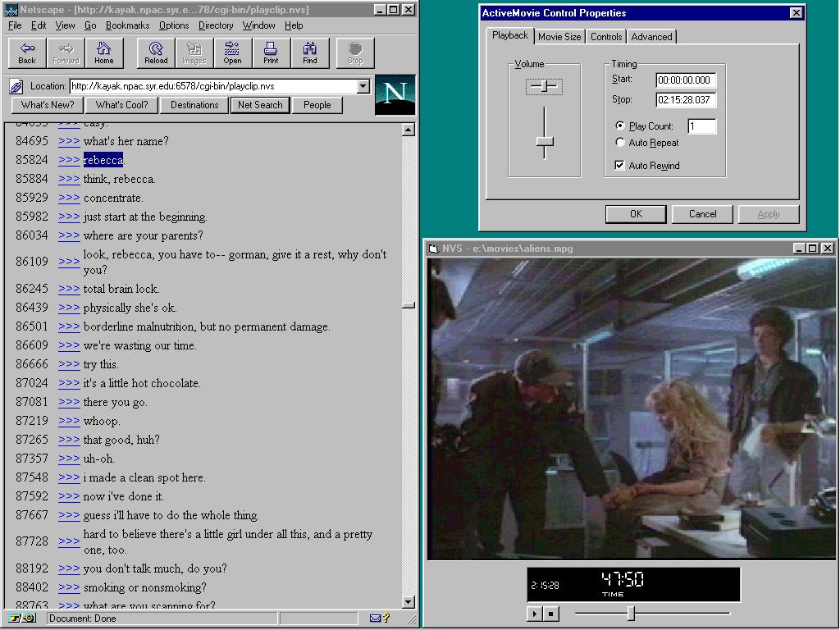840x630 pixels.
Task: Click the location bookmark icon beside Location
Action: tap(16, 86)
